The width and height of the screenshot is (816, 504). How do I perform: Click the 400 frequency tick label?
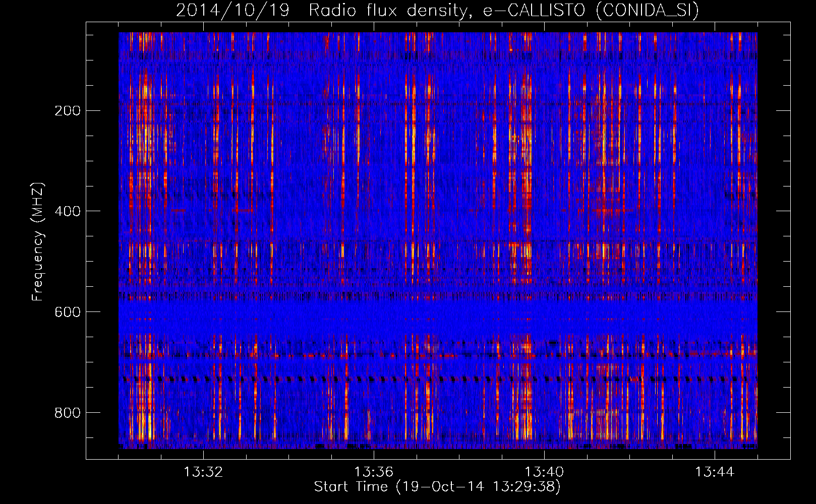[68, 211]
